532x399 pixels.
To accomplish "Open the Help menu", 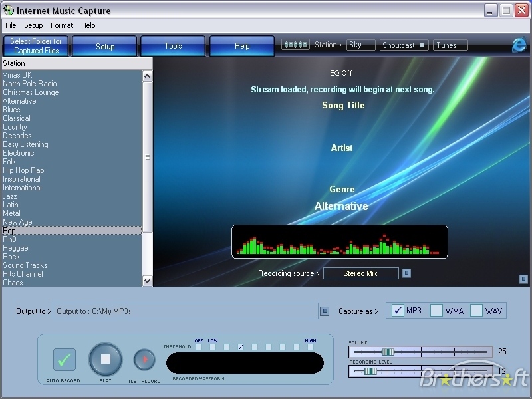I will click(x=88, y=25).
